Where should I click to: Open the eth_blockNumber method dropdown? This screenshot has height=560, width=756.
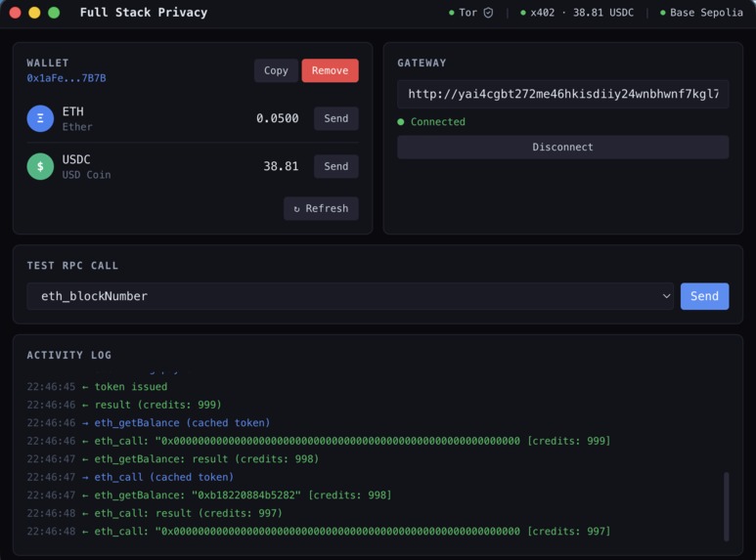350,296
